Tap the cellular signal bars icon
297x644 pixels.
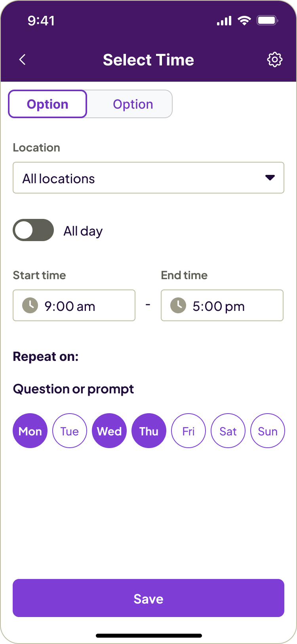pyautogui.click(x=224, y=21)
